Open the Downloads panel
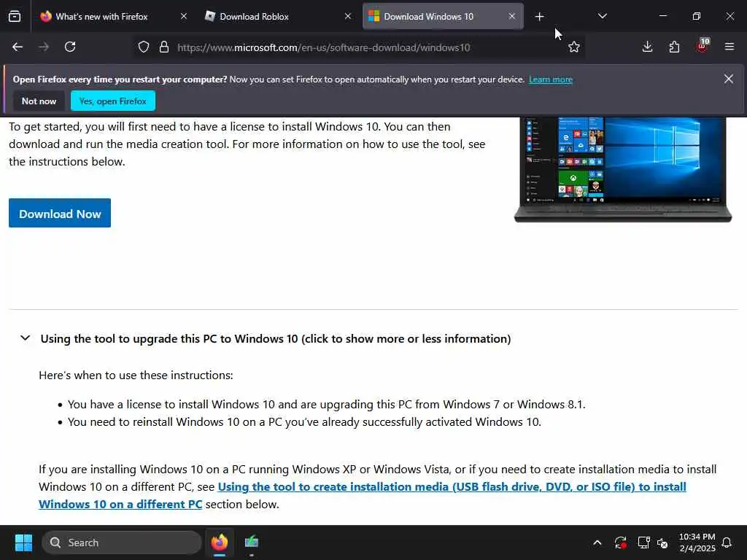The height and width of the screenshot is (560, 747). pyautogui.click(x=648, y=47)
